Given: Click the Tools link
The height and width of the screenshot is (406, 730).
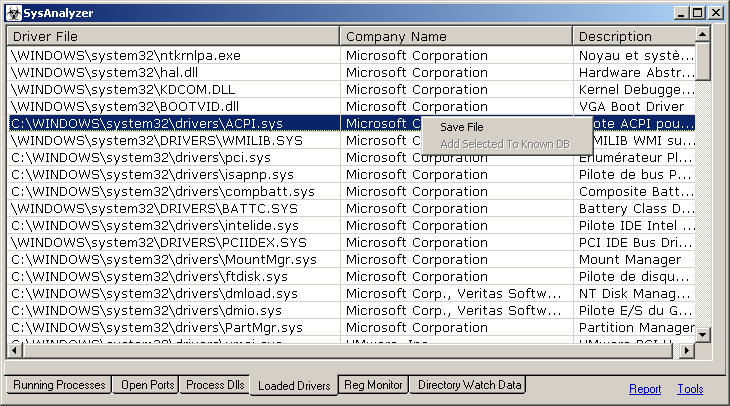Looking at the screenshot, I should point(690,389).
